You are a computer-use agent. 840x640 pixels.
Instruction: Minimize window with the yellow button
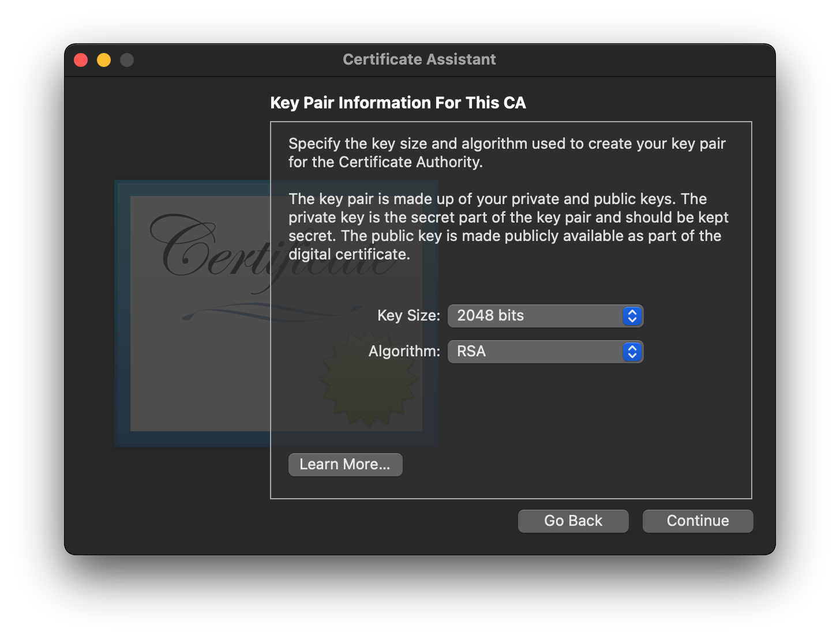tap(104, 60)
